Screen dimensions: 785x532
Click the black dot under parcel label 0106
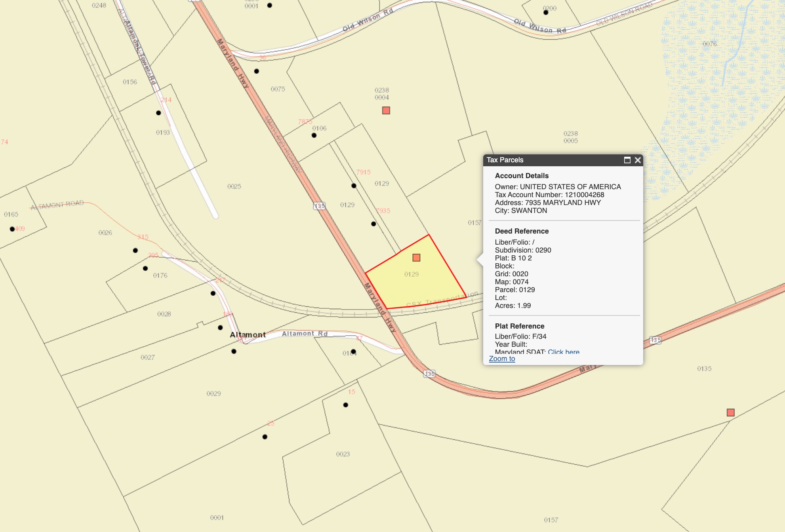(x=314, y=135)
